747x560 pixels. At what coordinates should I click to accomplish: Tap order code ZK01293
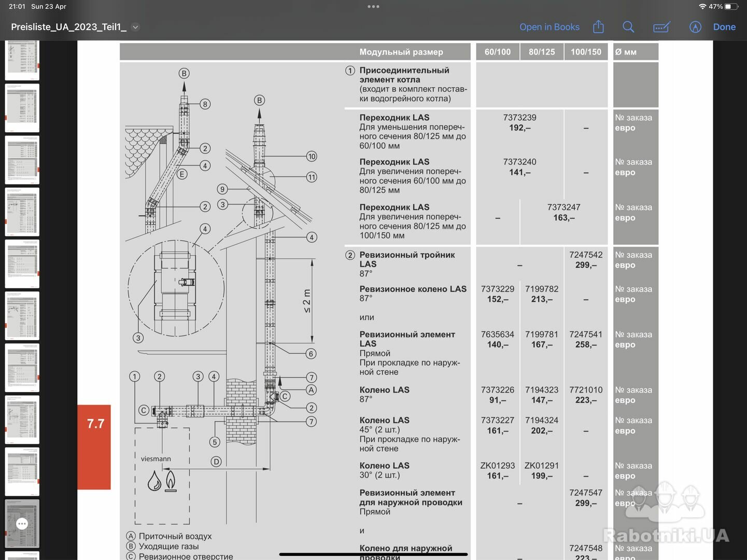tap(498, 466)
